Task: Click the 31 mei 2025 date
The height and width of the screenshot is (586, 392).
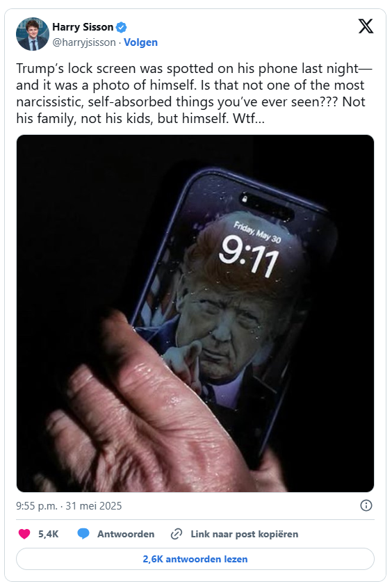Action: coord(94,505)
